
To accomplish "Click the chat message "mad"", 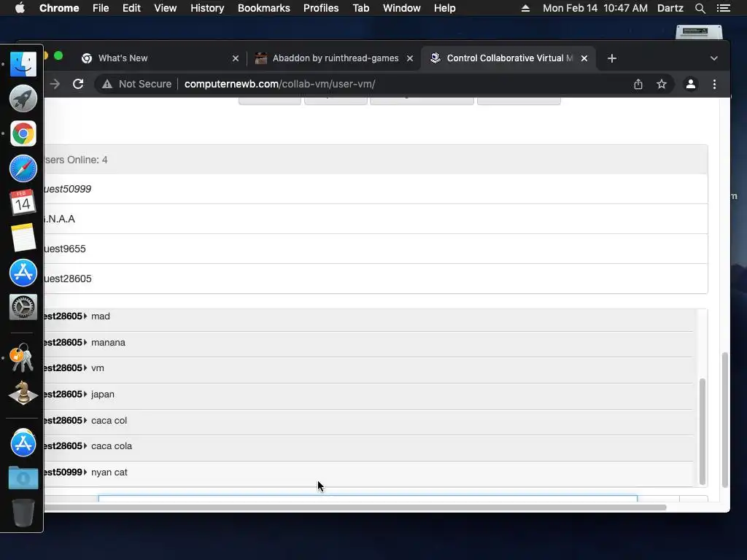I will [101, 316].
